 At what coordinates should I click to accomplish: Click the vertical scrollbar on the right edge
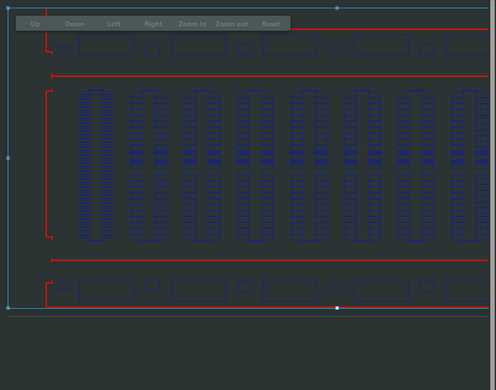pyautogui.click(x=492, y=195)
